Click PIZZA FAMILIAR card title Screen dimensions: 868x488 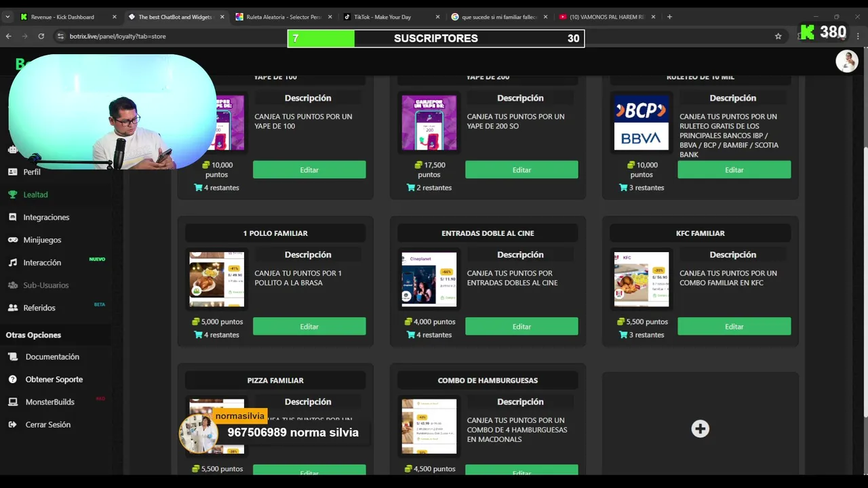click(x=275, y=380)
